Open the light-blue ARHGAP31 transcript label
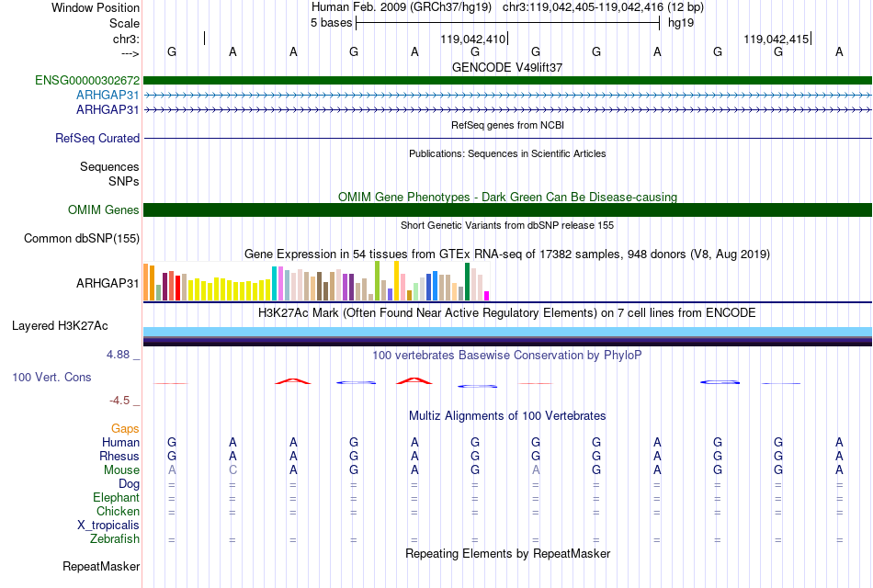Screen dimensions: 873x588 point(108,95)
